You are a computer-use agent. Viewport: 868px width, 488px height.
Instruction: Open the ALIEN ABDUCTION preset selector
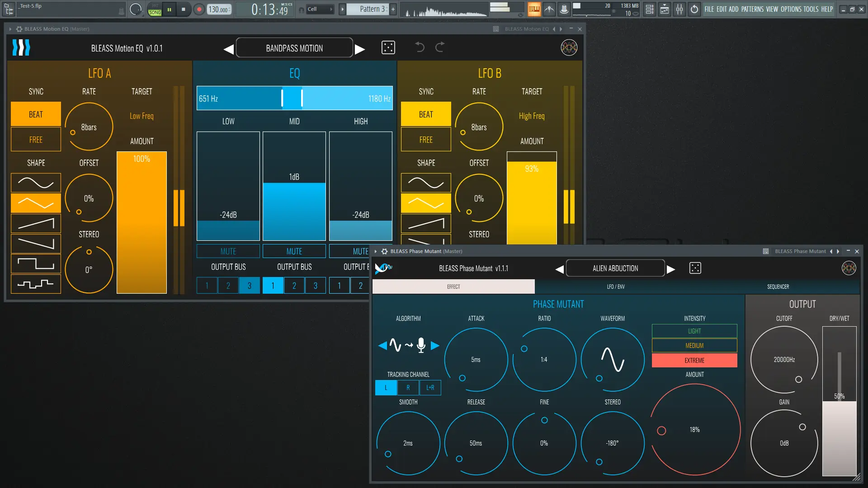pyautogui.click(x=615, y=268)
